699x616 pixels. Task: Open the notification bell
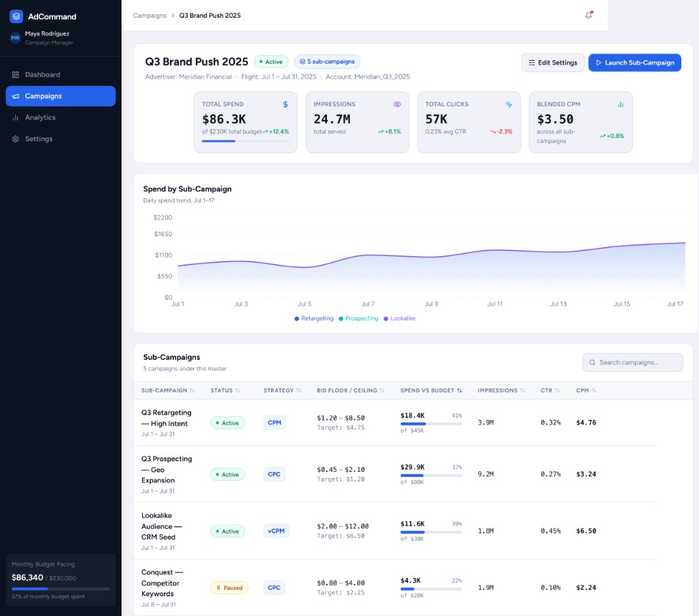pos(588,15)
